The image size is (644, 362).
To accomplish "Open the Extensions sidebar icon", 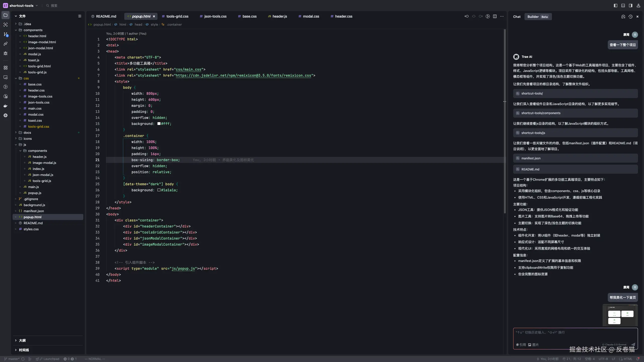I will pos(6,68).
